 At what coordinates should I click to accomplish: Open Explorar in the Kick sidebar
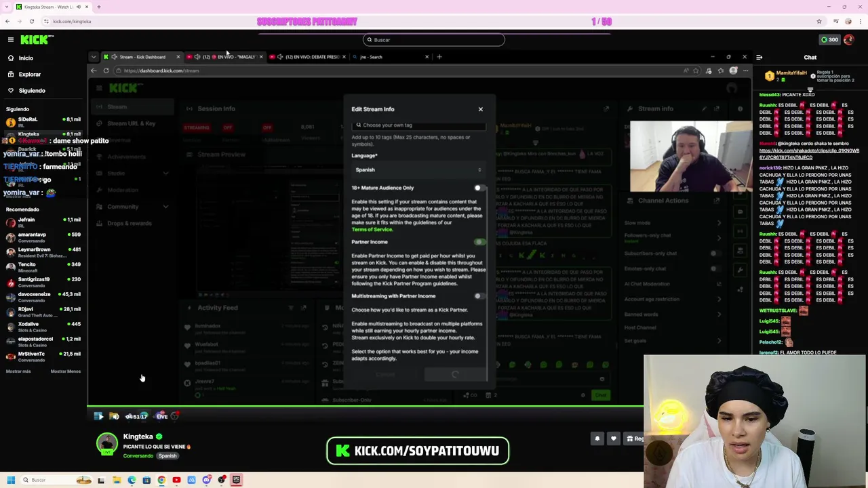coord(29,75)
